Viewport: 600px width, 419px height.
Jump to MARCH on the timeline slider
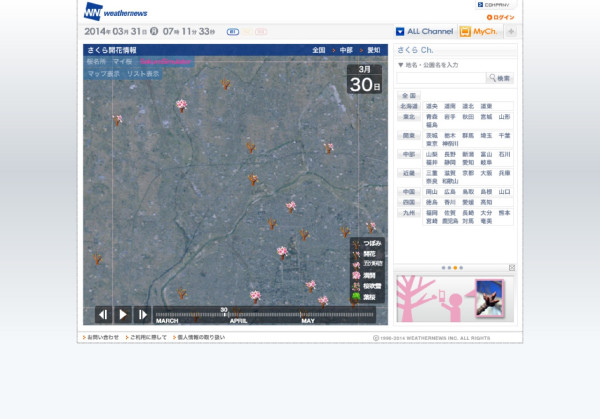167,321
